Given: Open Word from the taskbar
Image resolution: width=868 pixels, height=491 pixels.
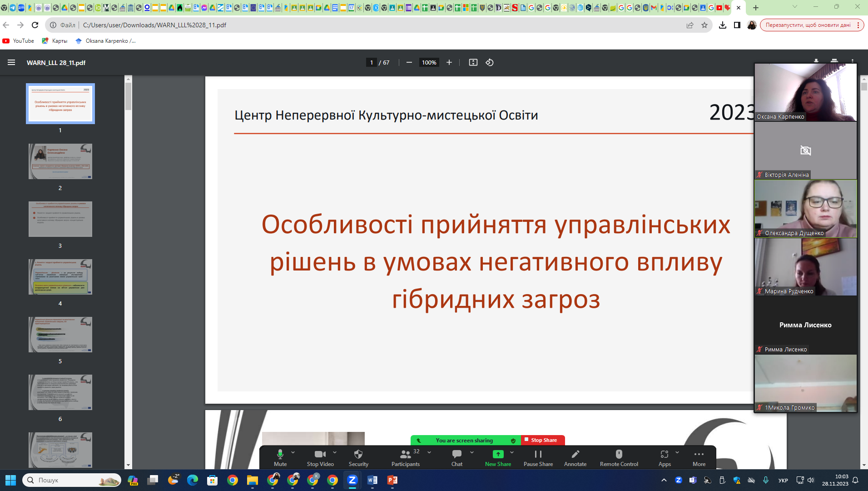Looking at the screenshot, I should click(372, 480).
